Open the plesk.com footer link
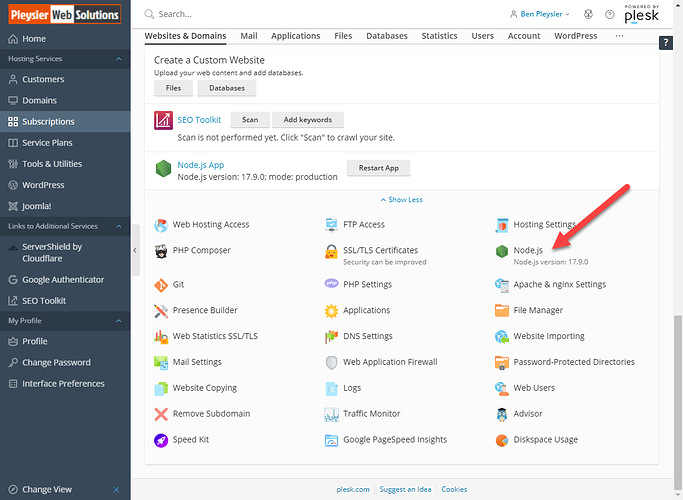Screen dimensions: 683x500 click(353, 490)
